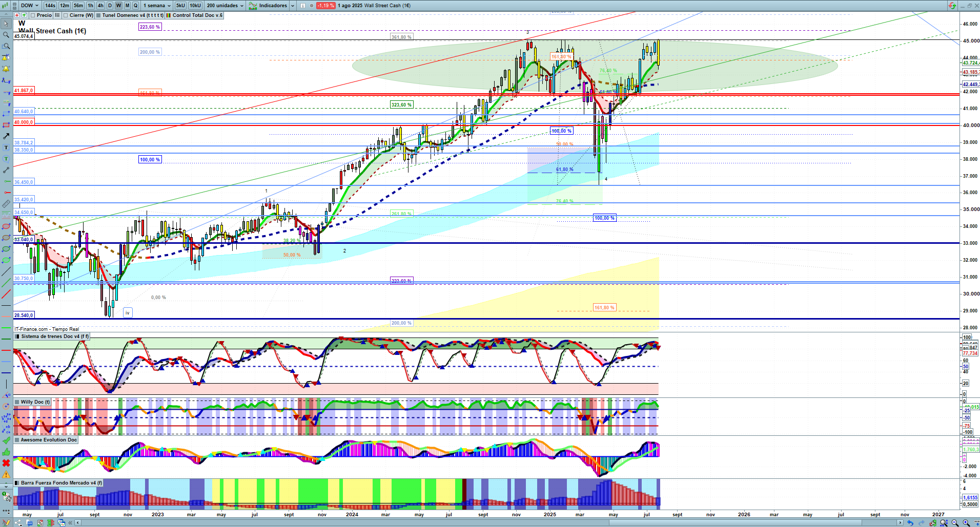Click the scrollbar right arrow at bottom
Viewport: 980px width, 527px height.
pyautogui.click(x=900, y=523)
